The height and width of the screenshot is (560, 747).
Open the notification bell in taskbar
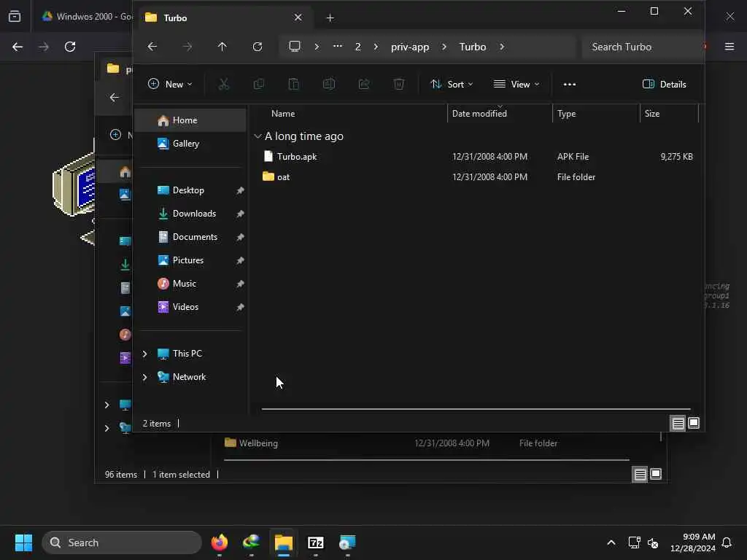click(727, 542)
